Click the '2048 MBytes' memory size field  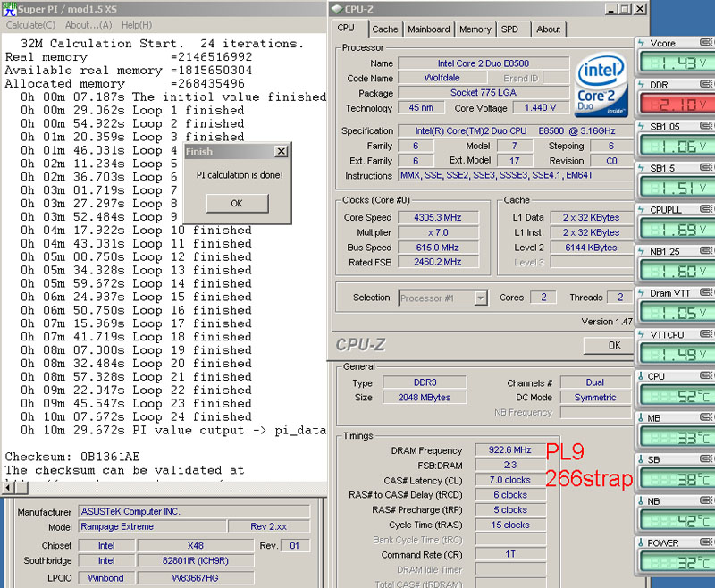(425, 398)
